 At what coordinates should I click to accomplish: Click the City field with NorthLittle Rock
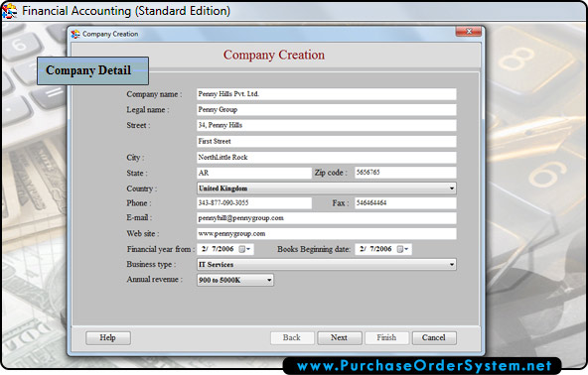[x=326, y=158]
